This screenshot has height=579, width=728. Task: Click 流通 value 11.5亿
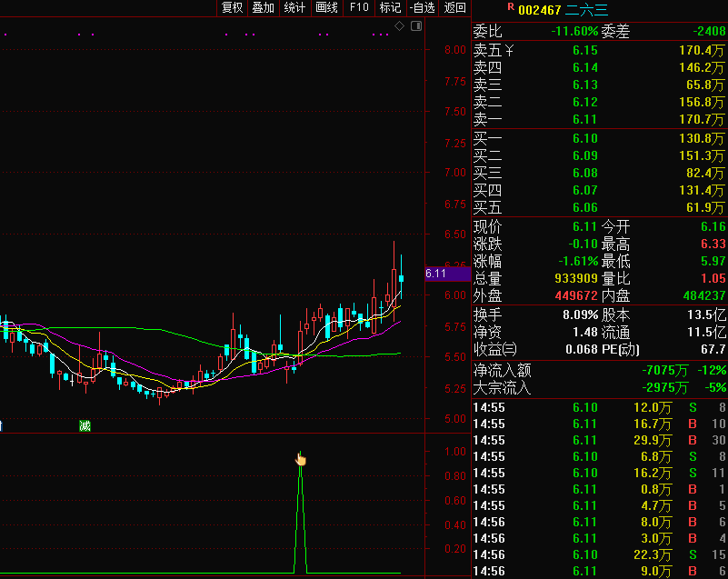click(706, 332)
